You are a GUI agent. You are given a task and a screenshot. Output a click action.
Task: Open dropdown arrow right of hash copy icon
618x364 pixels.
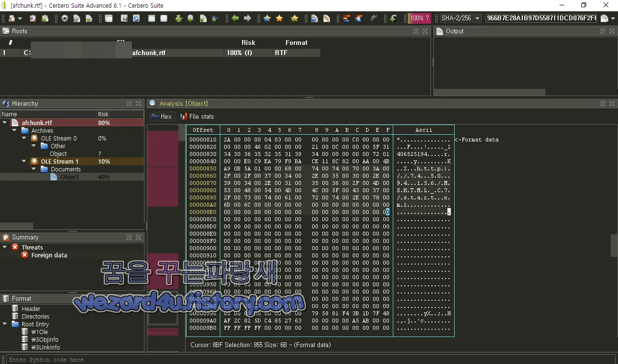click(613, 18)
